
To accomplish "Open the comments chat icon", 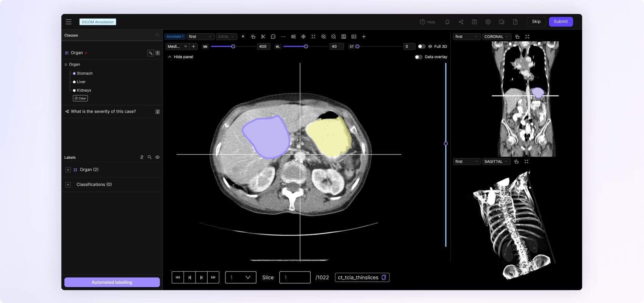I will (x=502, y=22).
